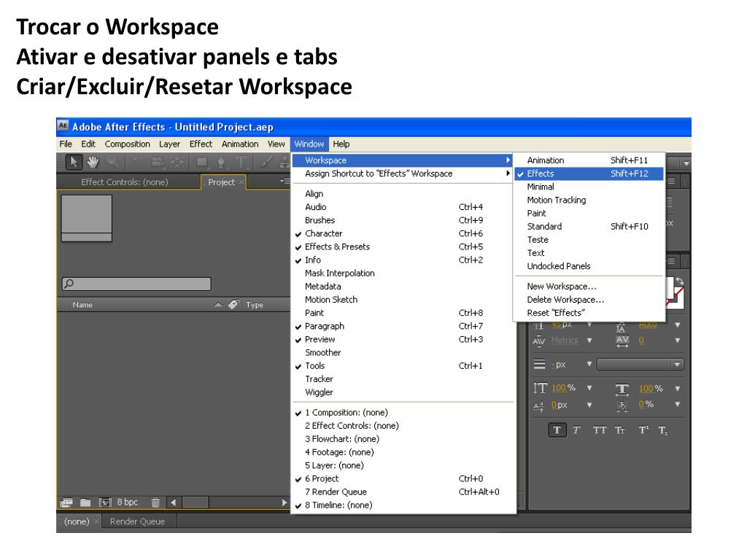Open the vertical scale dropdown arrow
747x560 pixels.
point(589,388)
